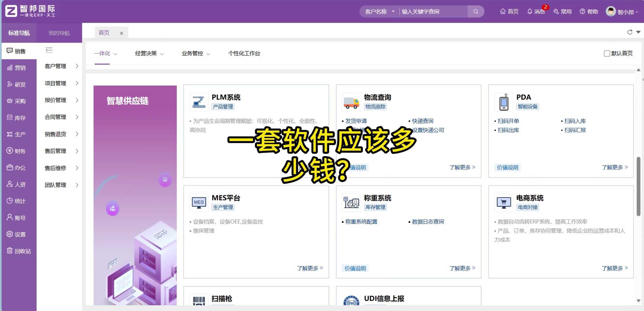Image resolution: width=644 pixels, height=311 pixels.
Task: Open tab list arrow at top right
Action: point(638,32)
